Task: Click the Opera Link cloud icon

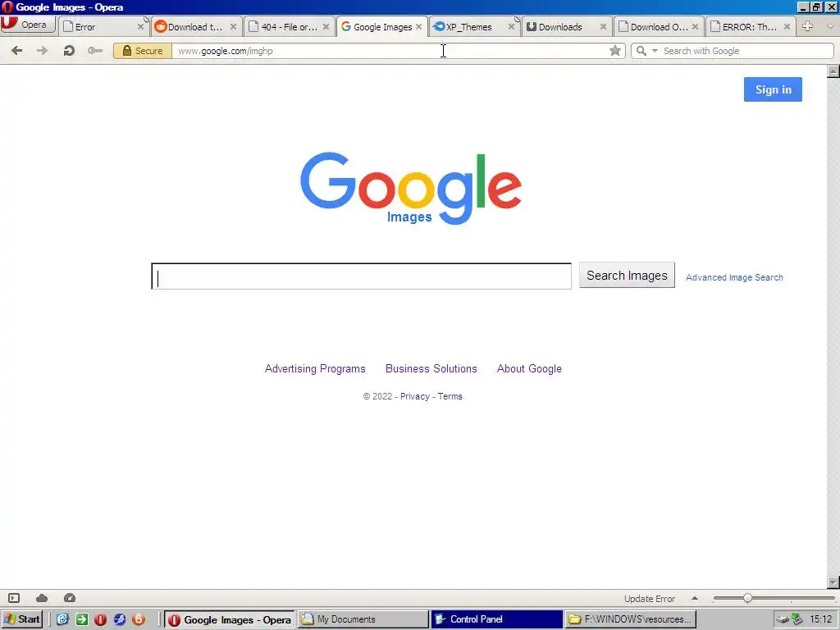Action: point(42,598)
